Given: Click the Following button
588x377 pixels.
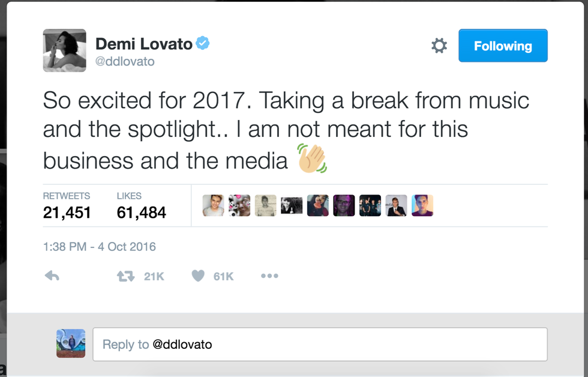Looking at the screenshot, I should point(503,46).
